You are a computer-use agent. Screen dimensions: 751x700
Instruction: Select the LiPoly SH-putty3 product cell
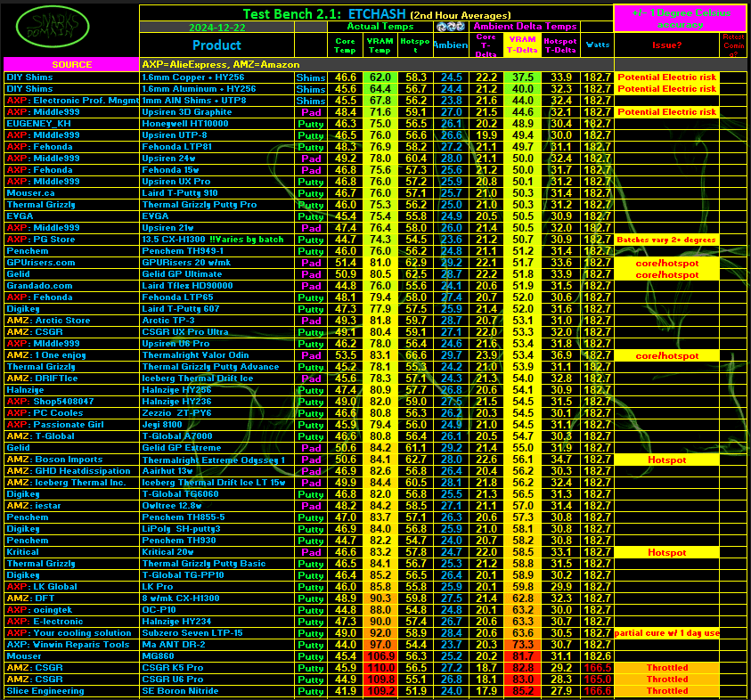pyautogui.click(x=217, y=529)
